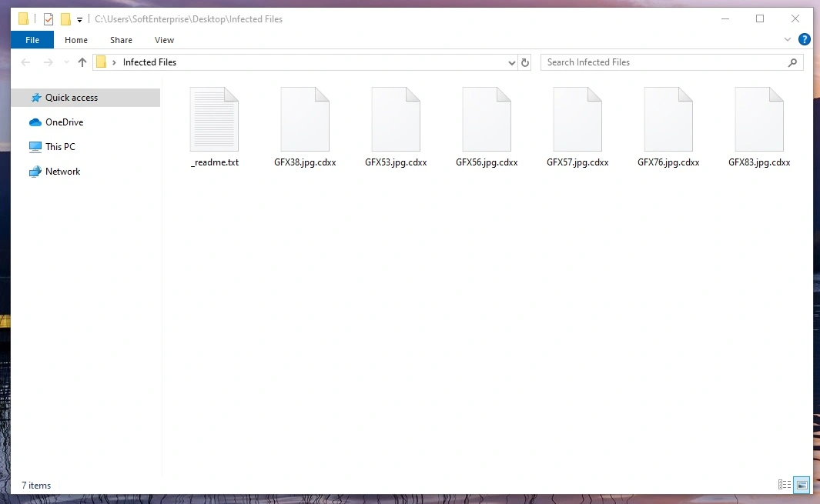Open the address bar history dropdown
The width and height of the screenshot is (820, 504).
pos(511,63)
